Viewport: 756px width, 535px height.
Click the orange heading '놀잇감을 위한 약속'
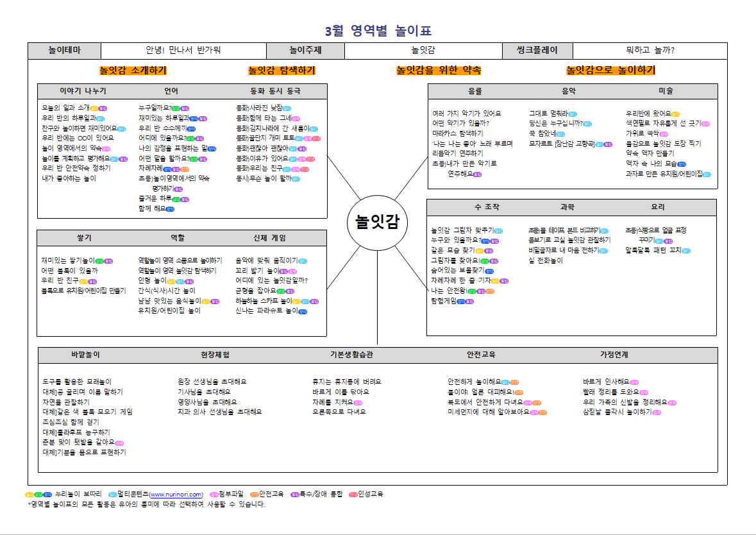click(x=438, y=71)
